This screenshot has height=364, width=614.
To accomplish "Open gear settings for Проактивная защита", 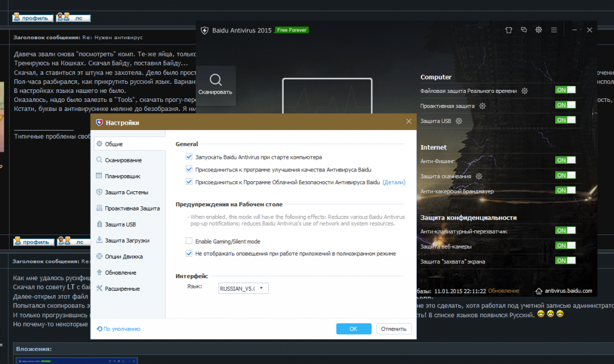I will coord(483,106).
